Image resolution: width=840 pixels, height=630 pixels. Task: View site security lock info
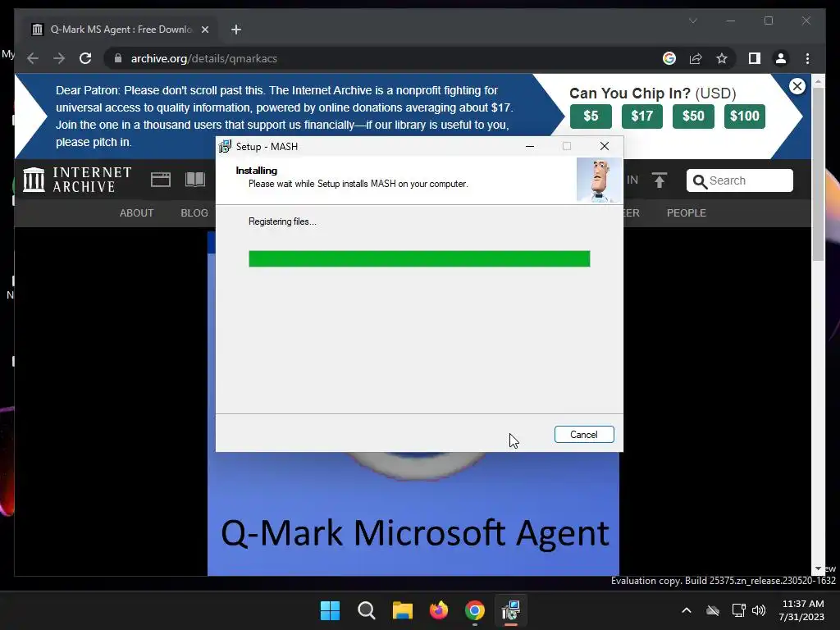pos(118,58)
